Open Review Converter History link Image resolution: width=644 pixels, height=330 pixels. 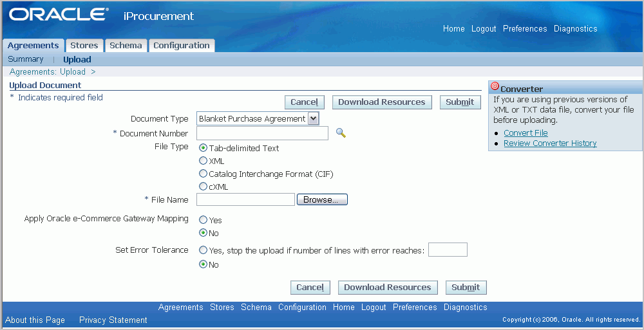pyautogui.click(x=550, y=143)
